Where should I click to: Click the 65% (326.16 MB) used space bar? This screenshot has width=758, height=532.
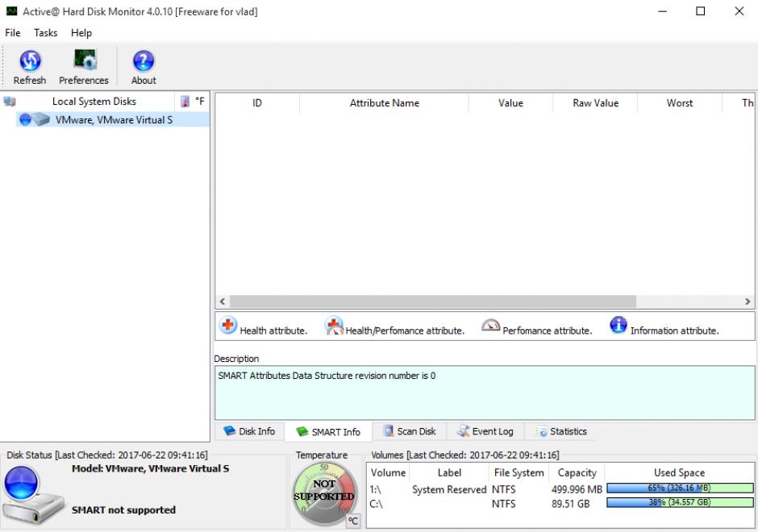(x=680, y=488)
